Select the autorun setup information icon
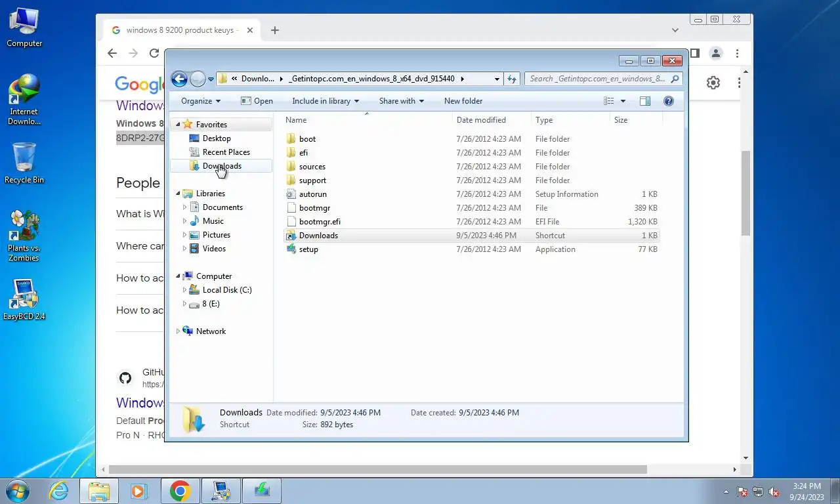Screen dimensions: 840x504 click(291, 194)
